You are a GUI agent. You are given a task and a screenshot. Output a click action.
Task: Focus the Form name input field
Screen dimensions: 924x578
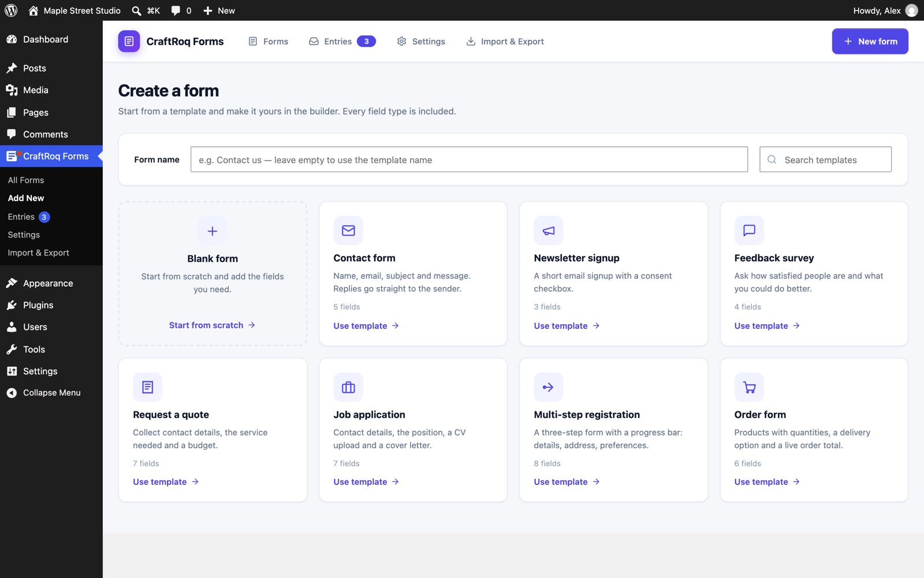pyautogui.click(x=469, y=160)
